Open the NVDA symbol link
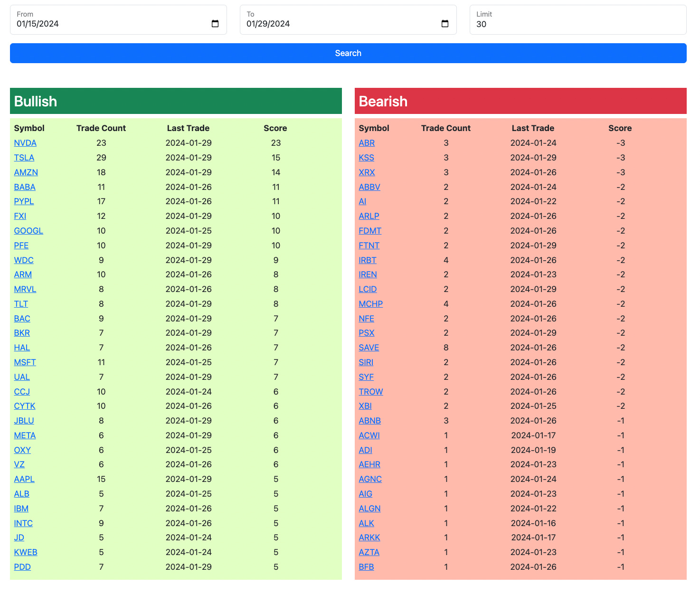The height and width of the screenshot is (594, 700). tap(25, 143)
